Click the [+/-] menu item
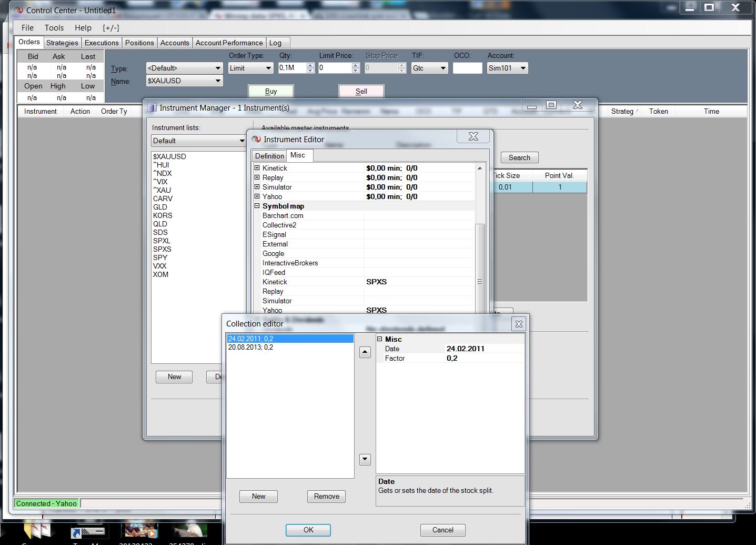Image resolution: width=756 pixels, height=545 pixels. tap(111, 28)
